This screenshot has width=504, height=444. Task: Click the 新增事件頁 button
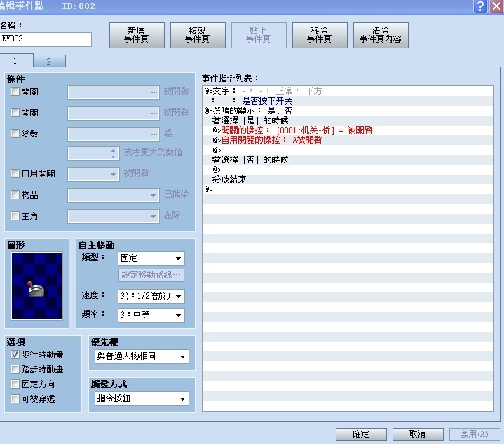[x=137, y=35]
